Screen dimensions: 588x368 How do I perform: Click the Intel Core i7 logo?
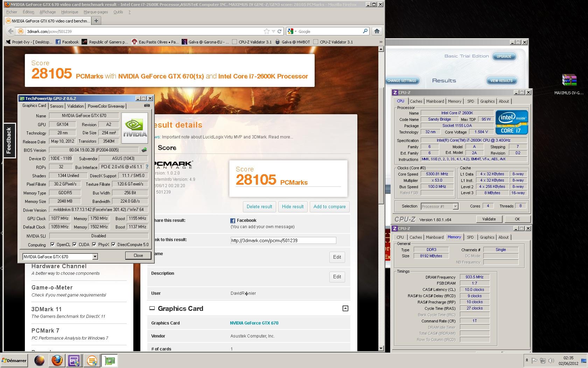click(x=512, y=122)
